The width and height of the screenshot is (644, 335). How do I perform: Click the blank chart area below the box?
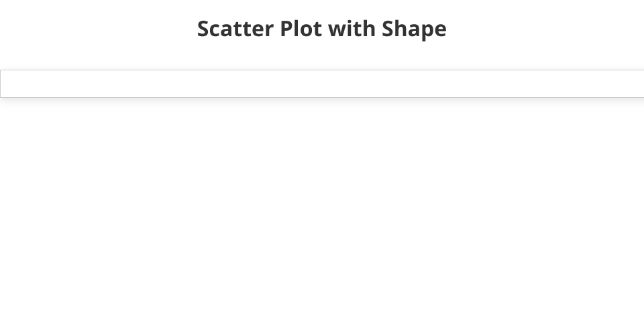pyautogui.click(x=322, y=214)
